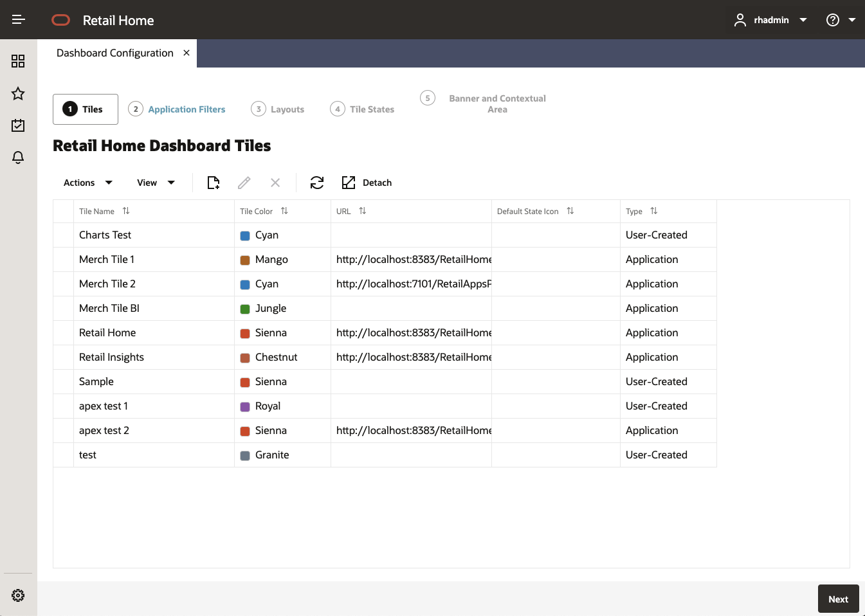This screenshot has height=616, width=865.
Task: Click the help question mark icon
Action: pos(833,20)
